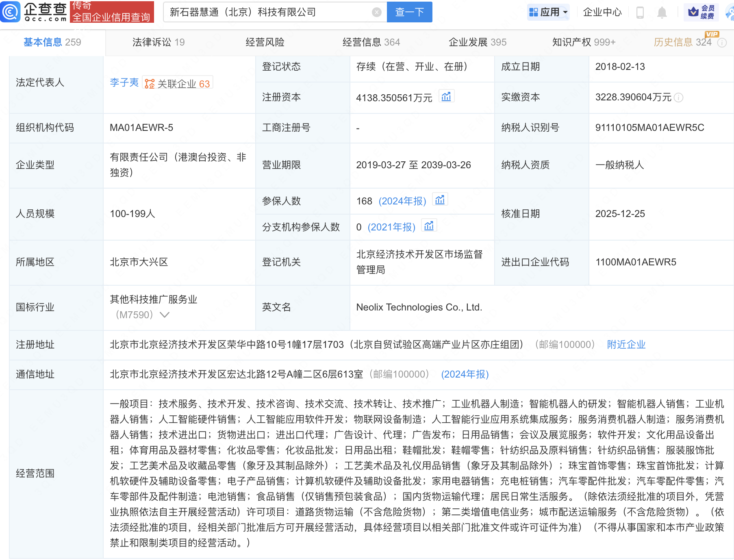Click info icon beside 历史信息 tab
Image resolution: width=734 pixels, height=560 pixels.
(x=722, y=43)
